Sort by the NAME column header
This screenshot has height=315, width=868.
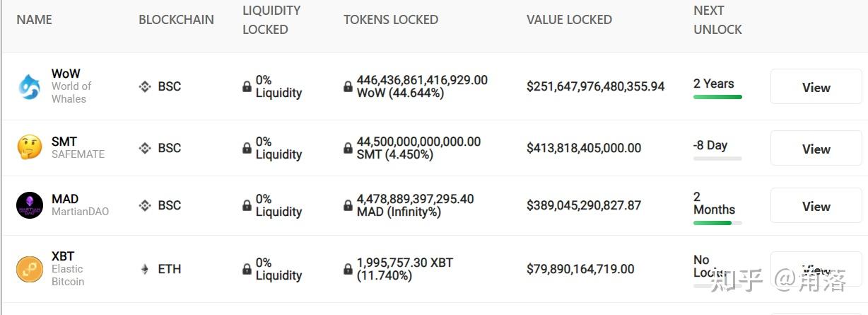click(x=34, y=20)
